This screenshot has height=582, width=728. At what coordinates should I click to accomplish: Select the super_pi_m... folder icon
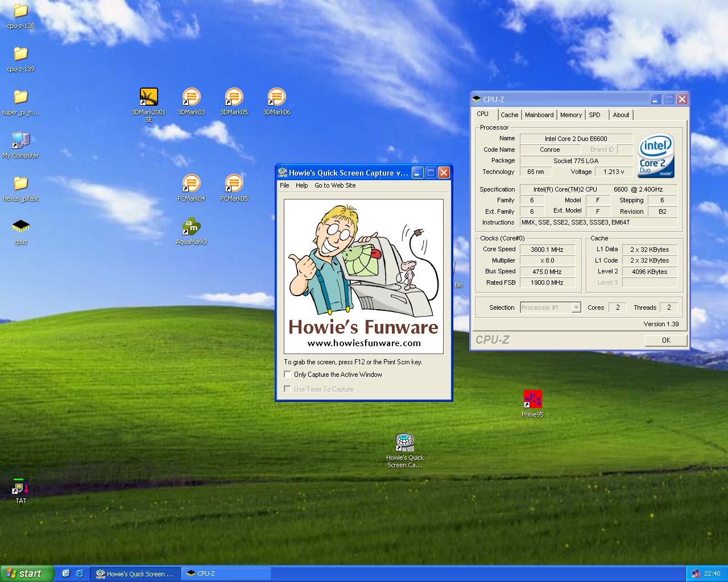point(20,97)
